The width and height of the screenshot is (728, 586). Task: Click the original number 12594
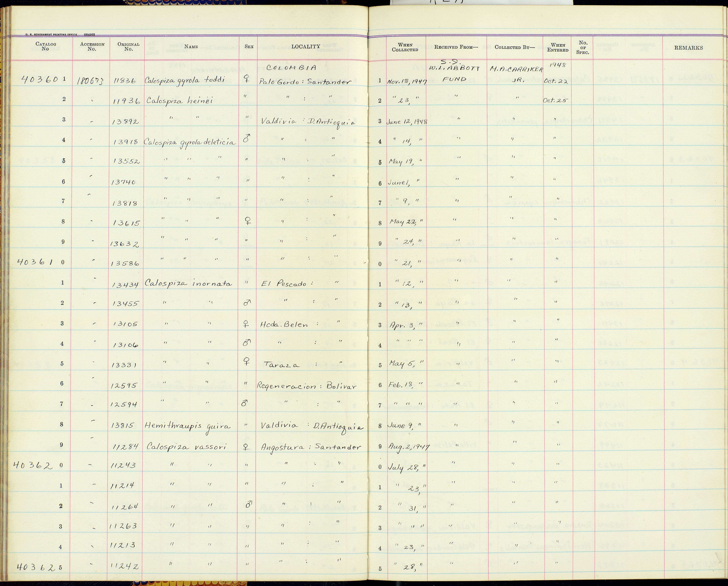124,404
